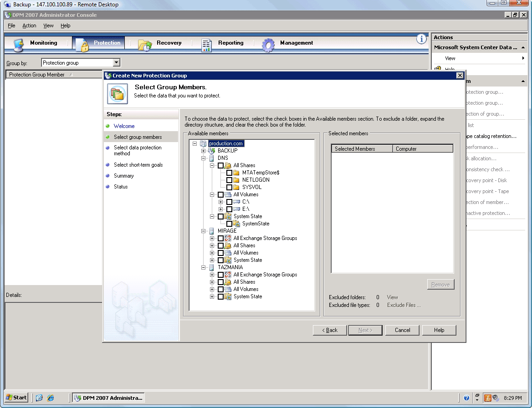
Task: Click the E:\ drive icon
Action: (x=236, y=209)
